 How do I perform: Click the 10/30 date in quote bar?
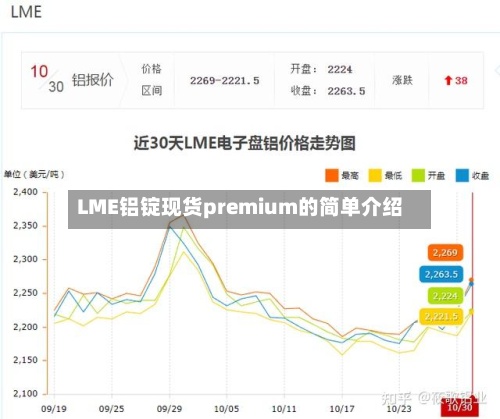pyautogui.click(x=47, y=79)
